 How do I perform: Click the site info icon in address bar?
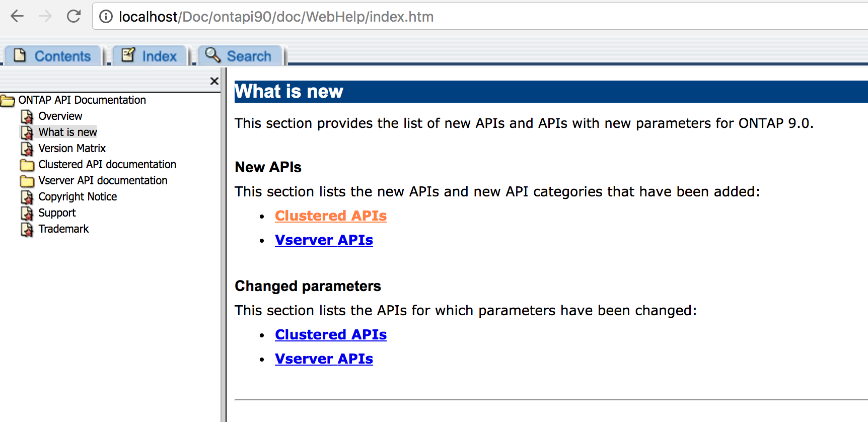pos(106,17)
